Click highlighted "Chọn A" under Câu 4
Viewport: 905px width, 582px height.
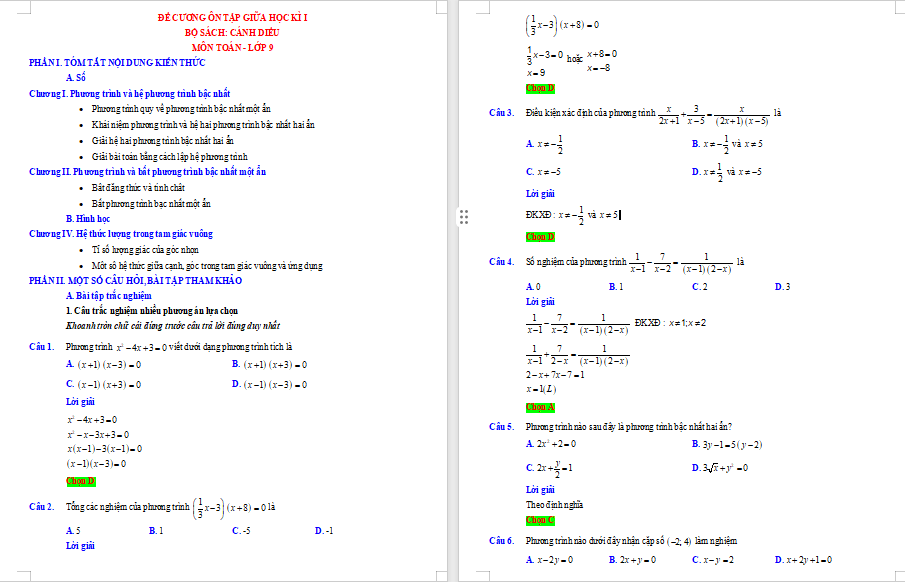tap(540, 407)
